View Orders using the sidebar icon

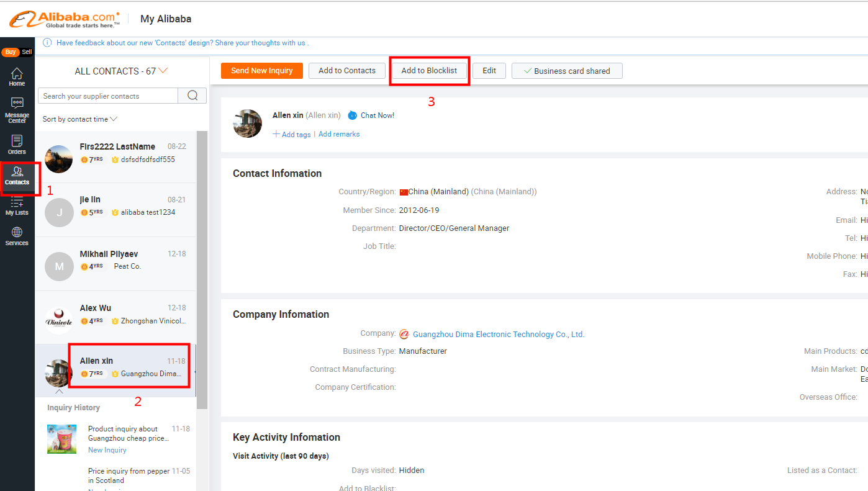click(x=17, y=144)
